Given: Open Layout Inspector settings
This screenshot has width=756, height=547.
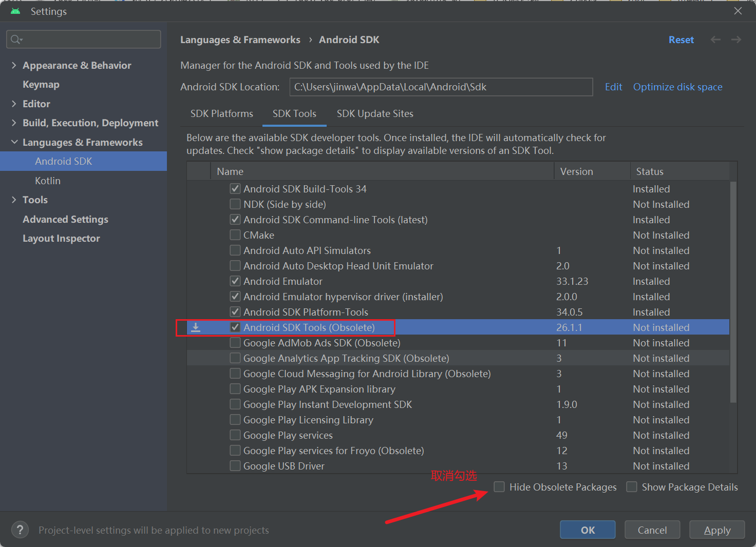Looking at the screenshot, I should tap(61, 239).
